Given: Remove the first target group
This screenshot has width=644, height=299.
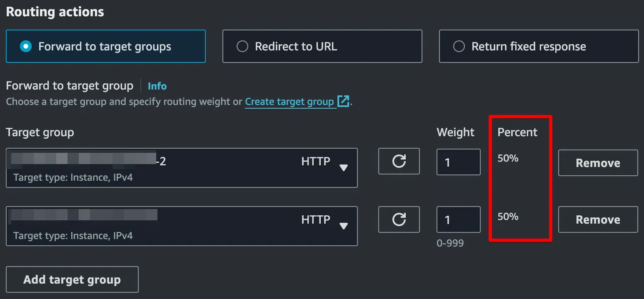Looking at the screenshot, I should (598, 163).
